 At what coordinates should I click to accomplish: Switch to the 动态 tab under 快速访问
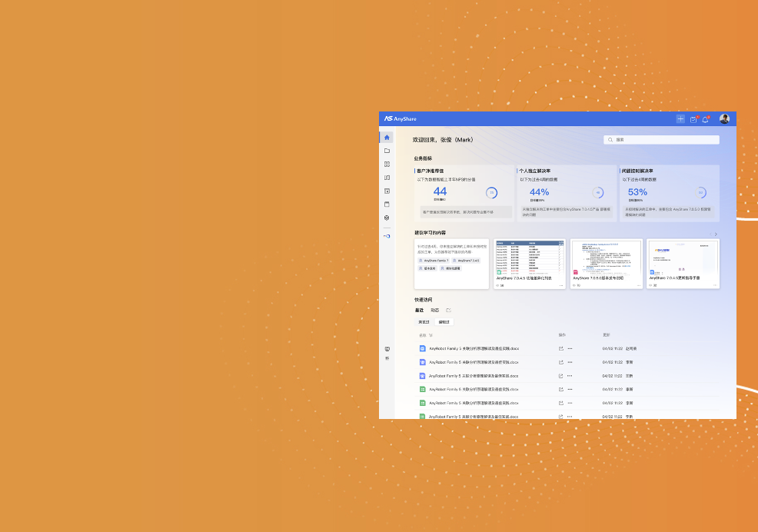(x=435, y=310)
